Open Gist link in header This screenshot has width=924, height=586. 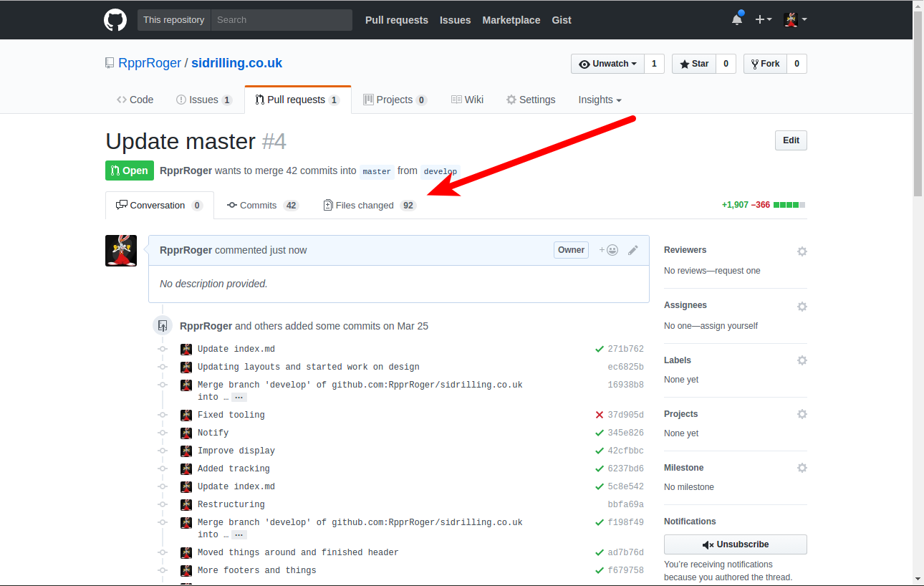pyautogui.click(x=562, y=20)
